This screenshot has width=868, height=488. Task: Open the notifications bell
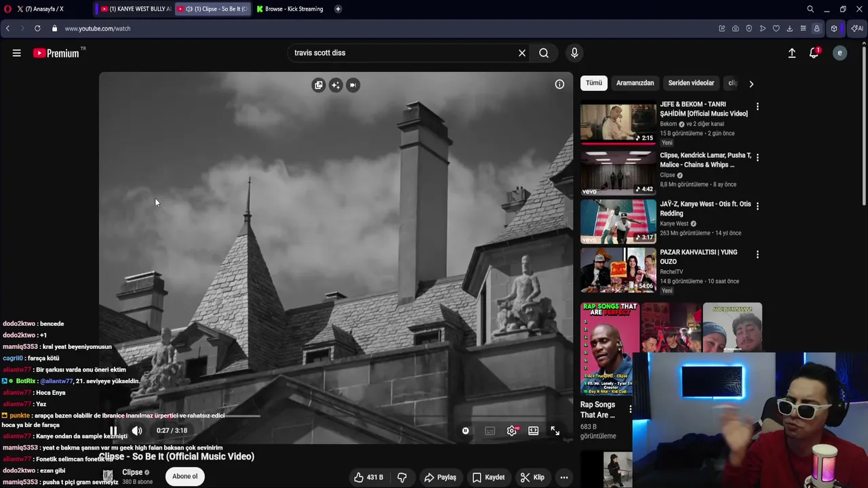[x=814, y=53]
